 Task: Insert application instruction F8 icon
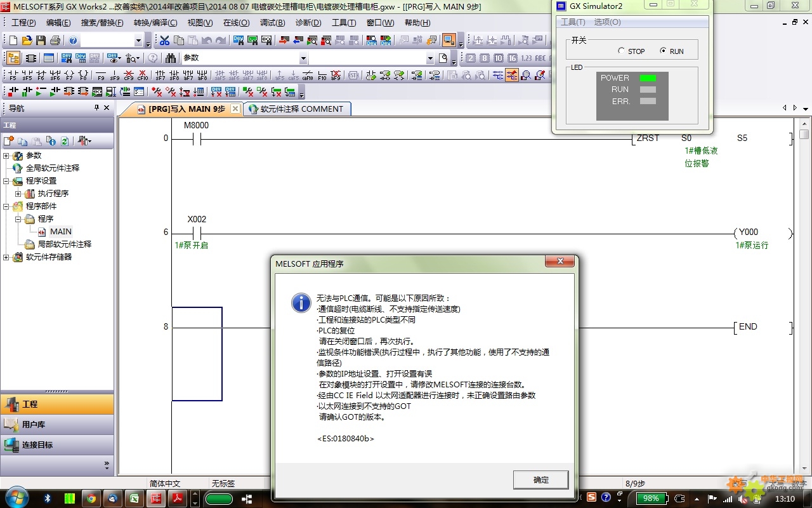83,75
